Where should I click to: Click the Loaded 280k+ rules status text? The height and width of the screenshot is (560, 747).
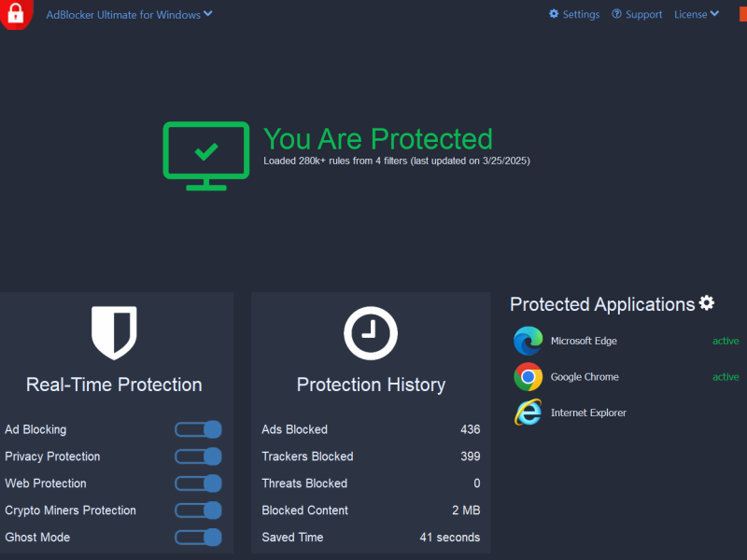(x=396, y=161)
